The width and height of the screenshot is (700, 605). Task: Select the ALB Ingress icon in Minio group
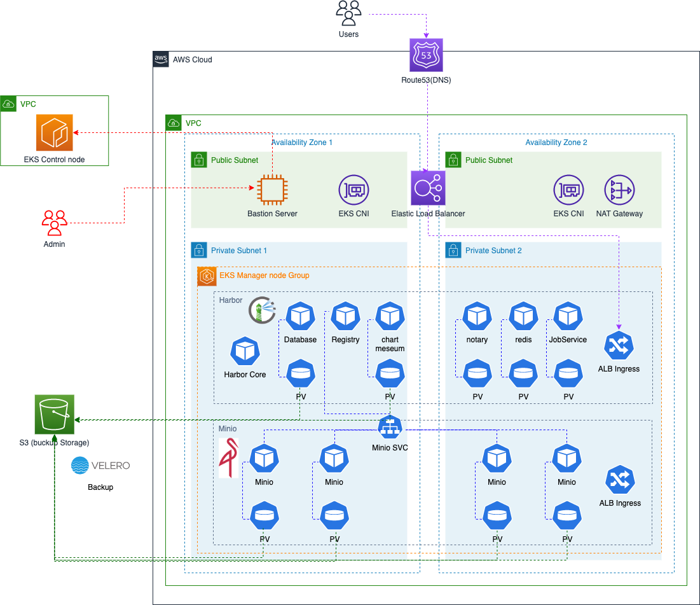click(620, 480)
